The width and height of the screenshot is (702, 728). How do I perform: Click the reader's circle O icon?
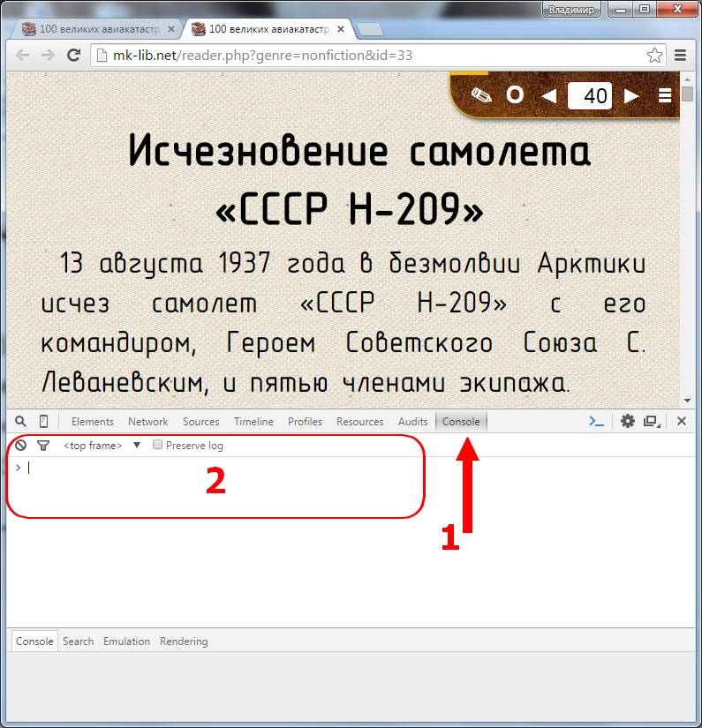point(515,95)
